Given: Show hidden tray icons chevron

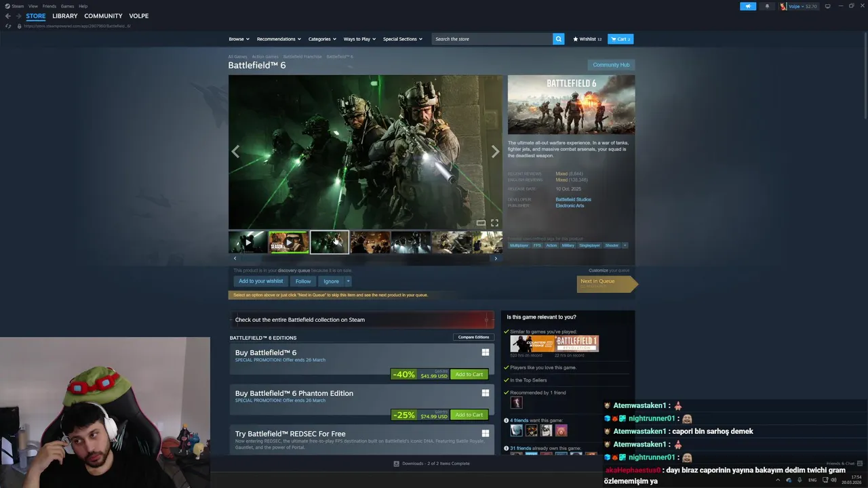Looking at the screenshot, I should [778, 480].
